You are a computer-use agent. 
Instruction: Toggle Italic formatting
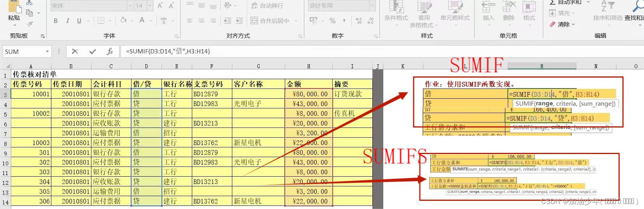coord(68,21)
